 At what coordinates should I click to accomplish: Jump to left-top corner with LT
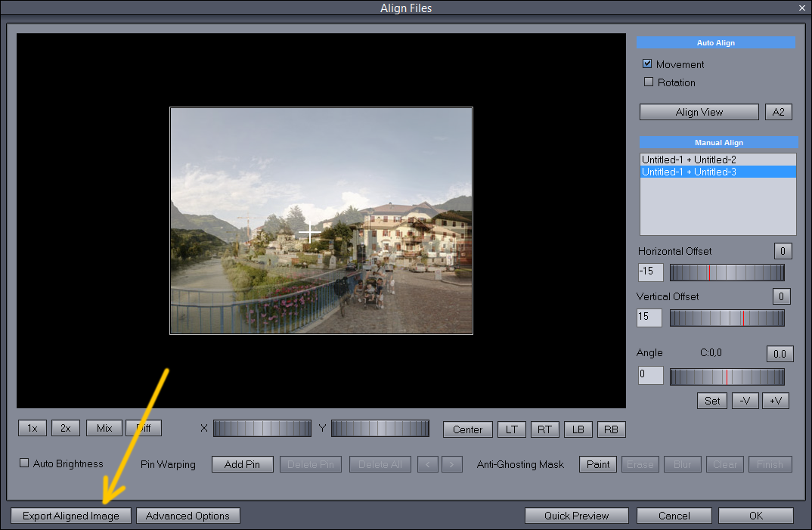511,429
